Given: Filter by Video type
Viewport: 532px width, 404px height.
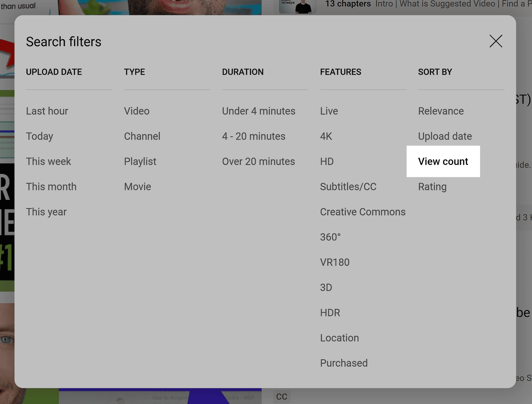Looking at the screenshot, I should [137, 111].
